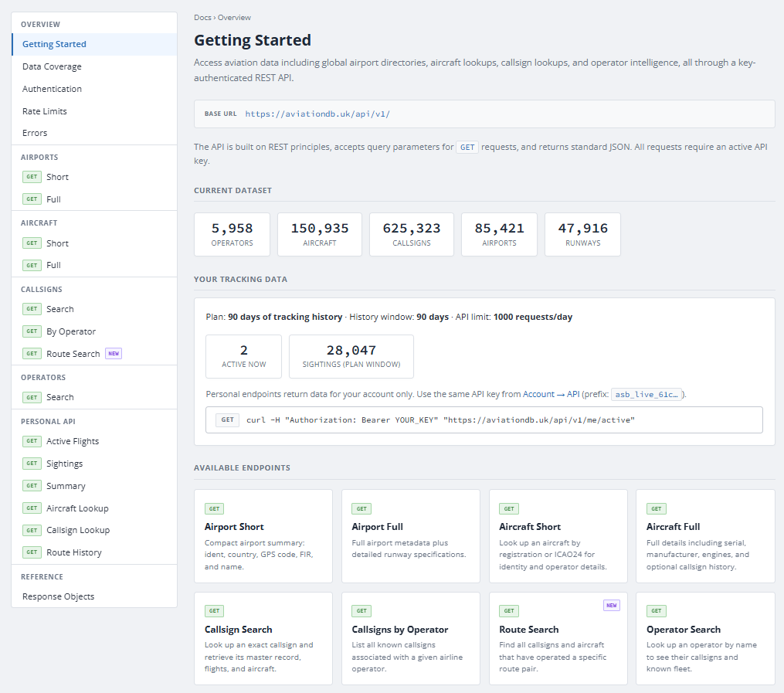Click GET badge beside sidebar Sightings
Image resolution: width=784 pixels, height=693 pixels.
click(x=32, y=464)
